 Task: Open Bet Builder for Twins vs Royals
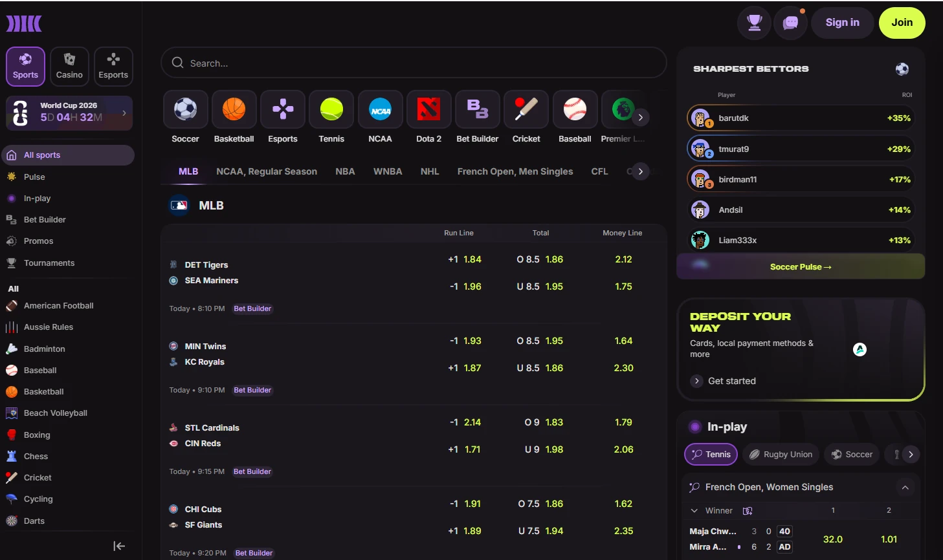[252, 390]
